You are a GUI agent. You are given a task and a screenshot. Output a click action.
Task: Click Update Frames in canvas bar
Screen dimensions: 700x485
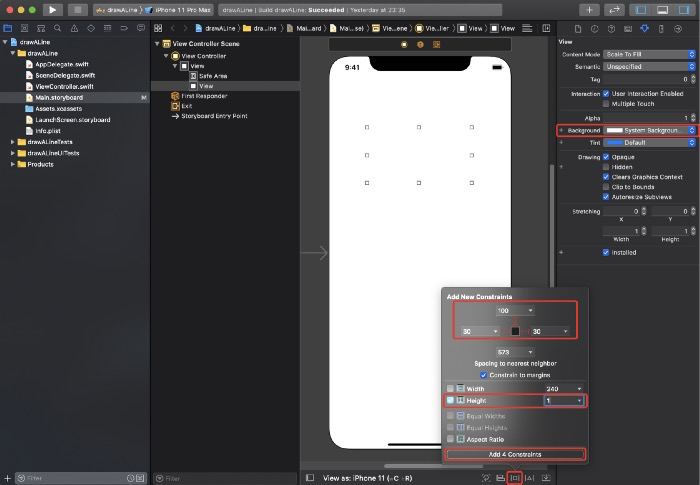click(486, 478)
